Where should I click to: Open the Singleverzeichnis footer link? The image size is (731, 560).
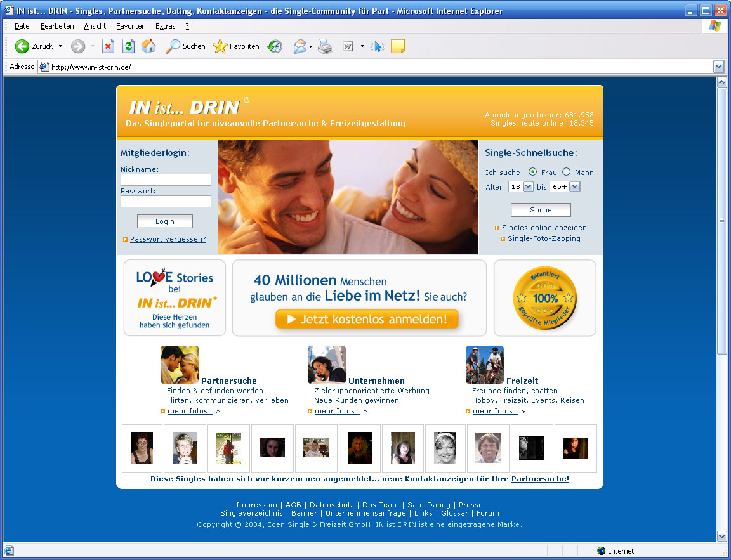(252, 513)
